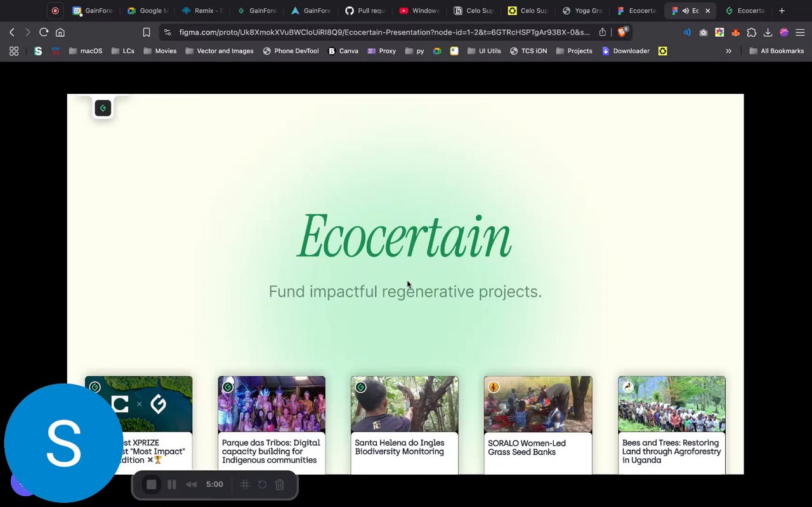Screen dimensions: 812x507
Task: Go forward using the browser forward arrow
Action: click(x=27, y=32)
